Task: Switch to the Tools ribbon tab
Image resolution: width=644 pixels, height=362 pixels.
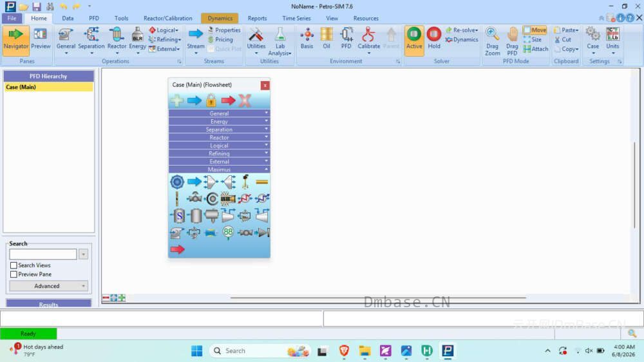Action: pyautogui.click(x=121, y=18)
